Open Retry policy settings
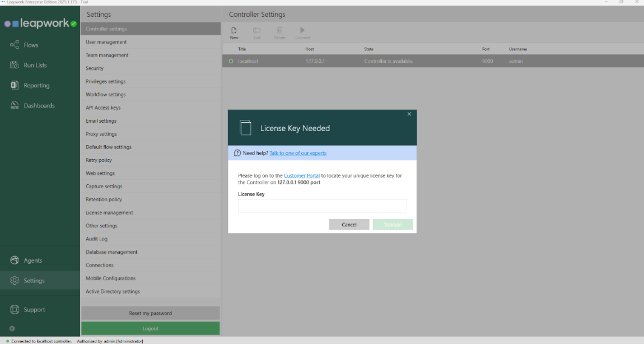The height and width of the screenshot is (344, 644). (150, 160)
